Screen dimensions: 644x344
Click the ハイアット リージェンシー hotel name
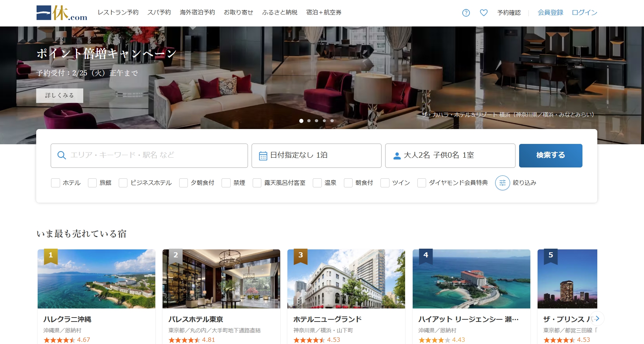pos(469,319)
